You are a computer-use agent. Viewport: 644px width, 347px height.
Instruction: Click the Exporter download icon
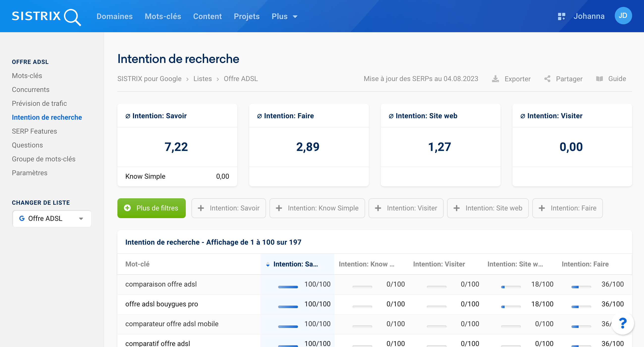coord(495,79)
